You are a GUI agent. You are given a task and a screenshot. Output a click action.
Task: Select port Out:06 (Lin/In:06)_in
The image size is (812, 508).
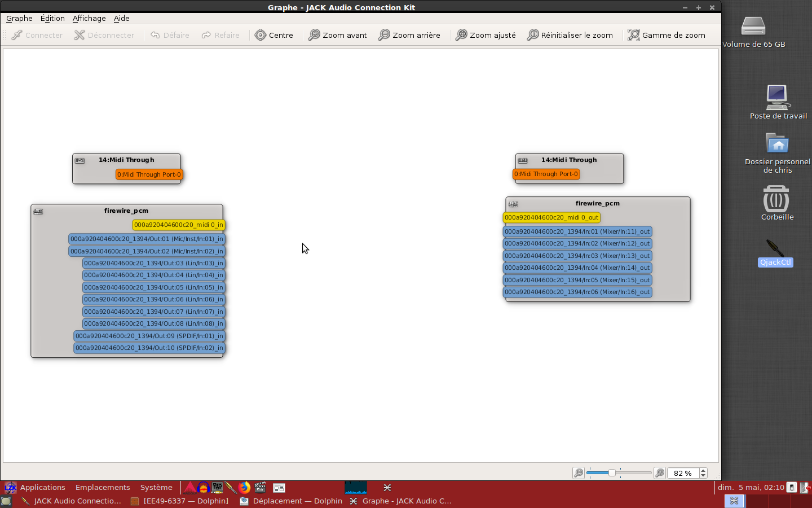[x=153, y=299]
